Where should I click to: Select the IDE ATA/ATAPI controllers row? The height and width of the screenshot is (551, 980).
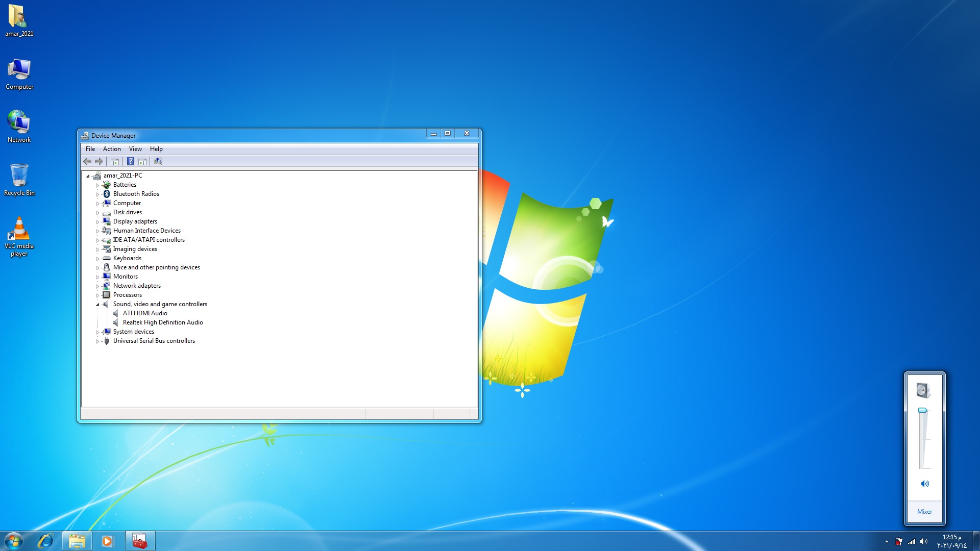pyautogui.click(x=149, y=240)
